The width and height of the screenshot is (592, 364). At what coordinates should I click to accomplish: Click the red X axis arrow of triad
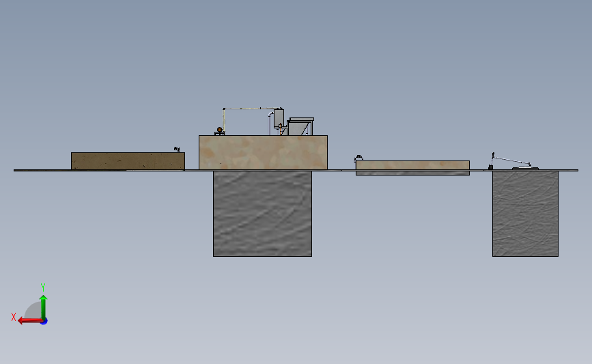[29, 320]
